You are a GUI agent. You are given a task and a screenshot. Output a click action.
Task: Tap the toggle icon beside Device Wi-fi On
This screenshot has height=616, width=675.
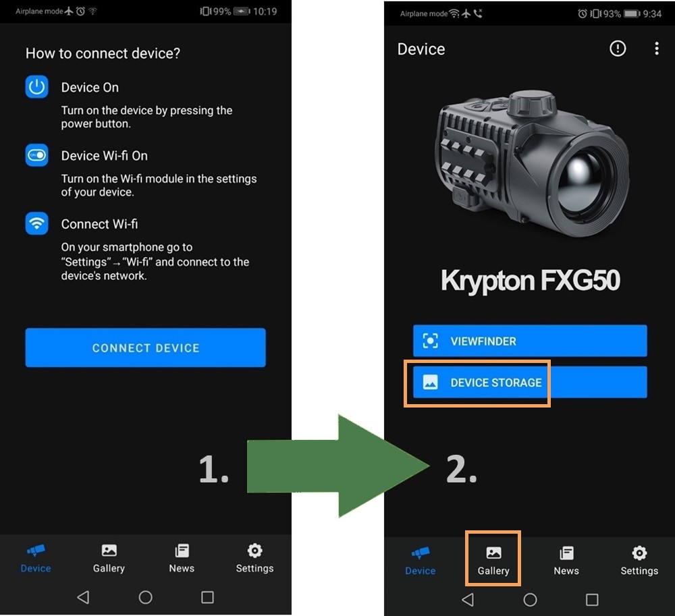coord(37,155)
